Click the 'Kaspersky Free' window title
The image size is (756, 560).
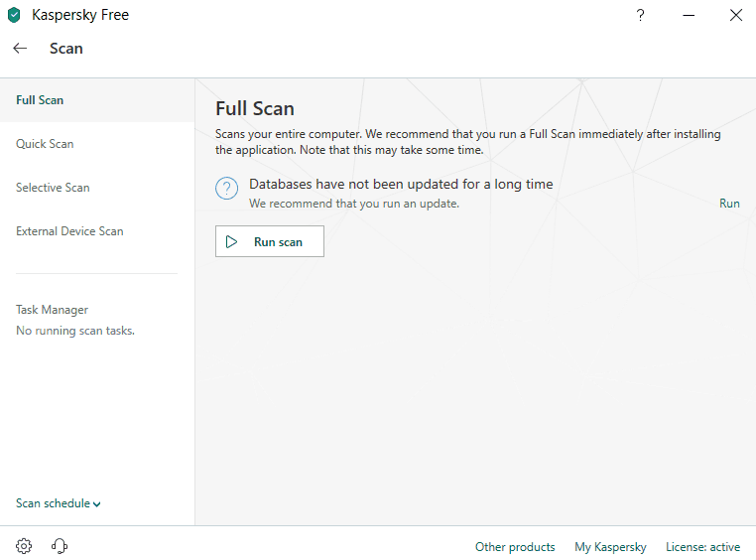(80, 15)
